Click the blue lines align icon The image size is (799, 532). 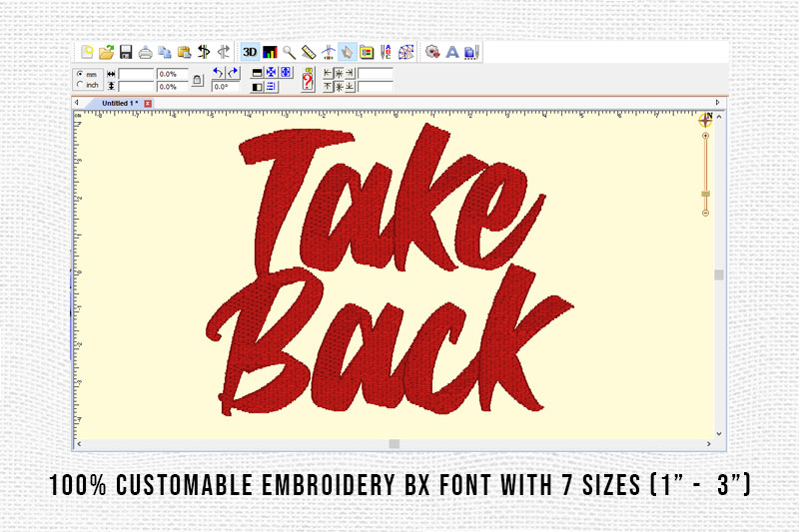pyautogui.click(x=271, y=87)
